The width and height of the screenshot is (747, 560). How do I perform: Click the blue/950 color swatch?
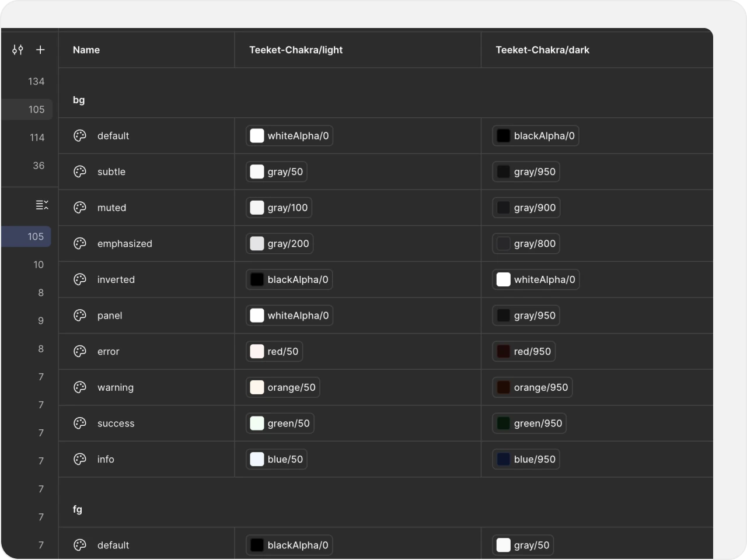click(503, 459)
